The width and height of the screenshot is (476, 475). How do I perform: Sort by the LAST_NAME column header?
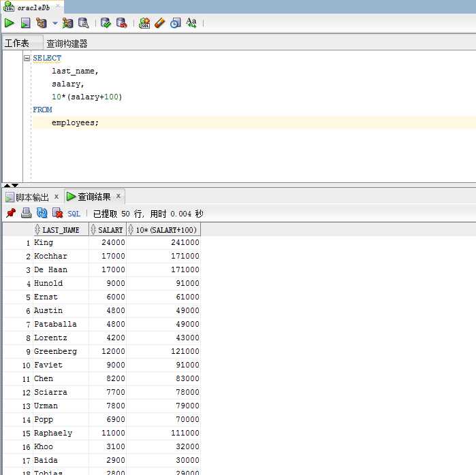pos(61,230)
